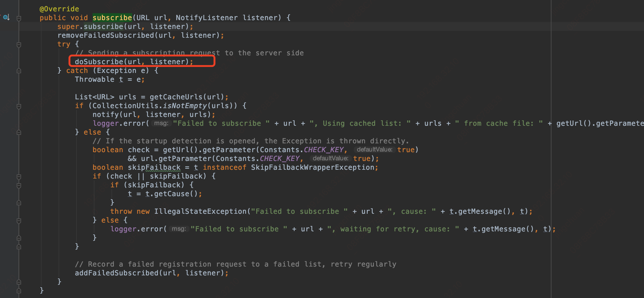This screenshot has height=298, width=644.
Task: Collapse the 'if (skipFailback) {' block
Action: [19, 185]
